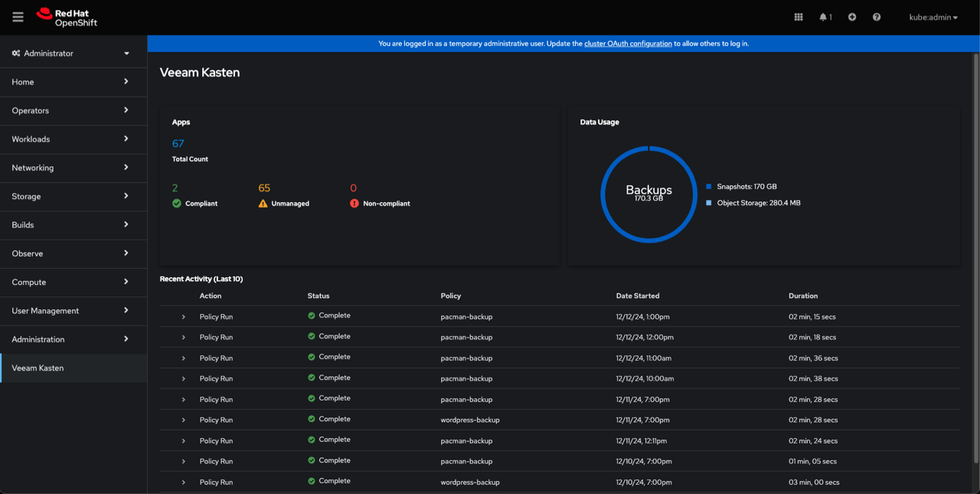Image resolution: width=980 pixels, height=494 pixels.
Task: Click the Object Storage light blue legend swatch
Action: [x=709, y=203]
